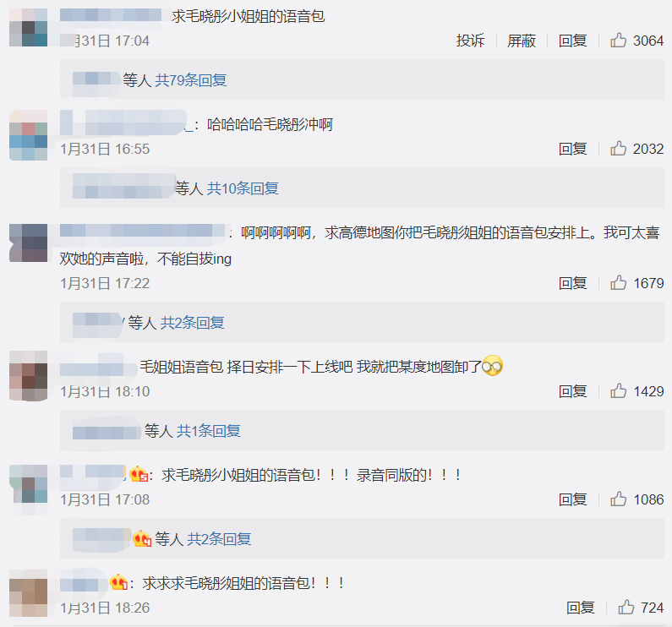Like the 17:08 comment with 1086 likes
The image size is (672, 627).
(x=619, y=499)
